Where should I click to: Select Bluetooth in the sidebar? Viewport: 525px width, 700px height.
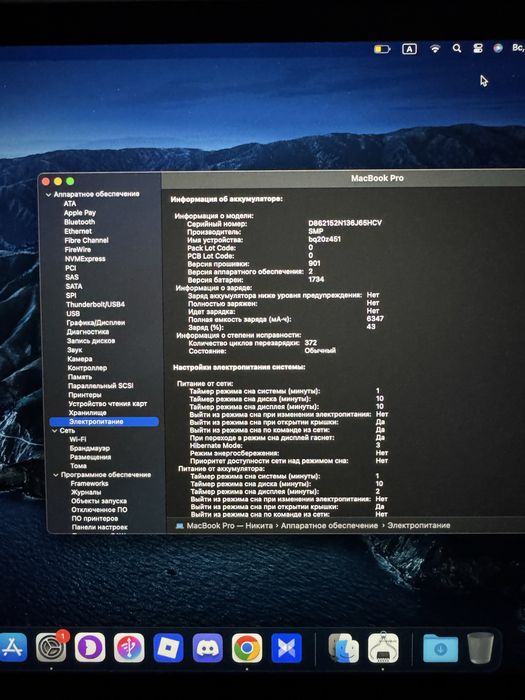point(79,222)
